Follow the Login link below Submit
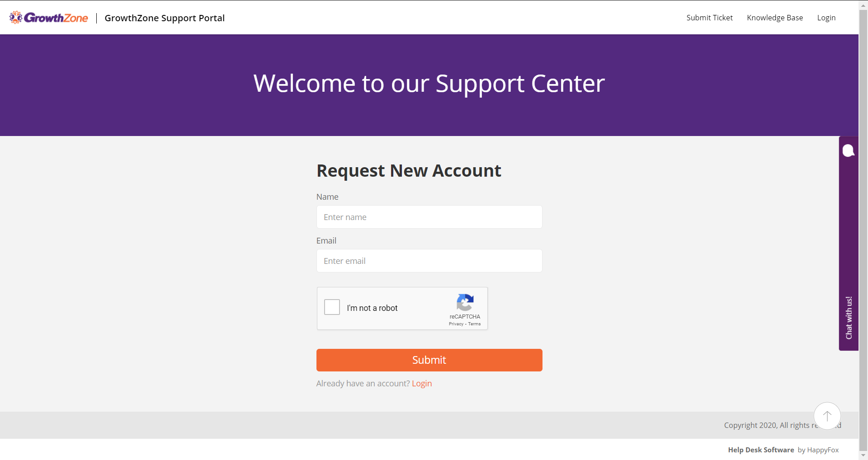The image size is (868, 460). 422,383
